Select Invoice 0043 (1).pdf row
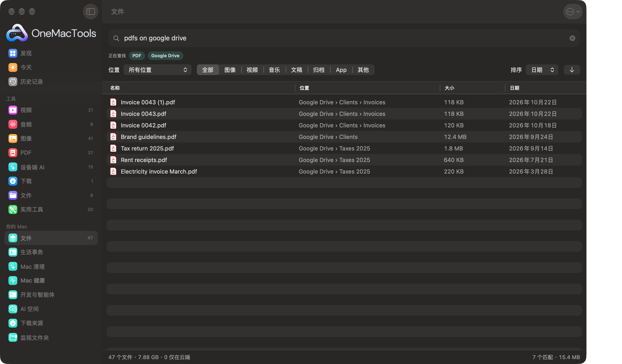The image size is (622, 364). point(344,102)
